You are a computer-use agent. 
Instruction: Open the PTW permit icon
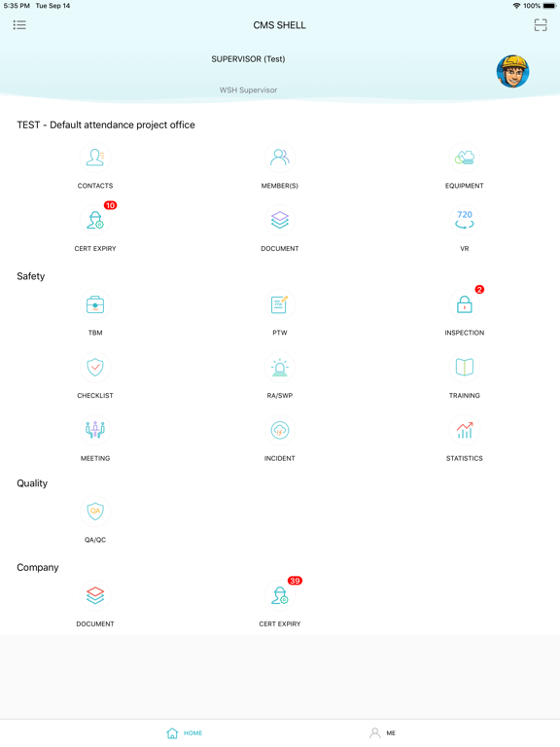(280, 304)
